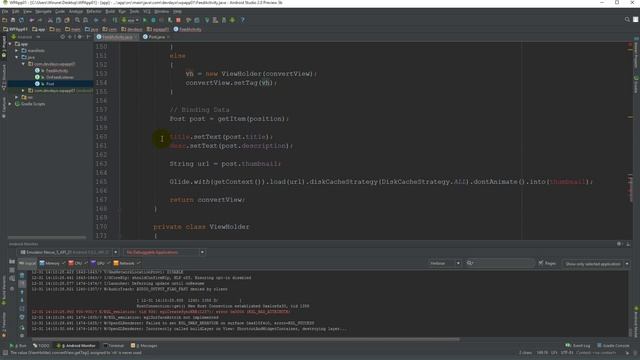
Task: Click the Search Everywhere magnifier icon
Action: 627,20
